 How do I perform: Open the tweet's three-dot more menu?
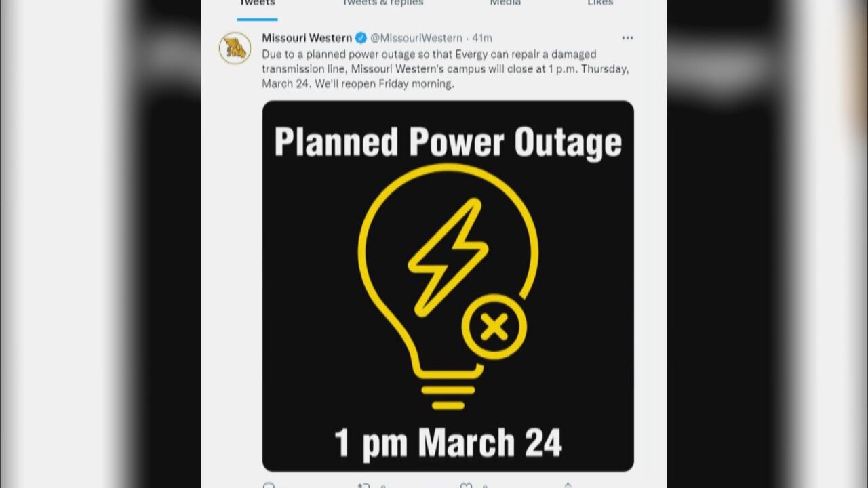[627, 38]
